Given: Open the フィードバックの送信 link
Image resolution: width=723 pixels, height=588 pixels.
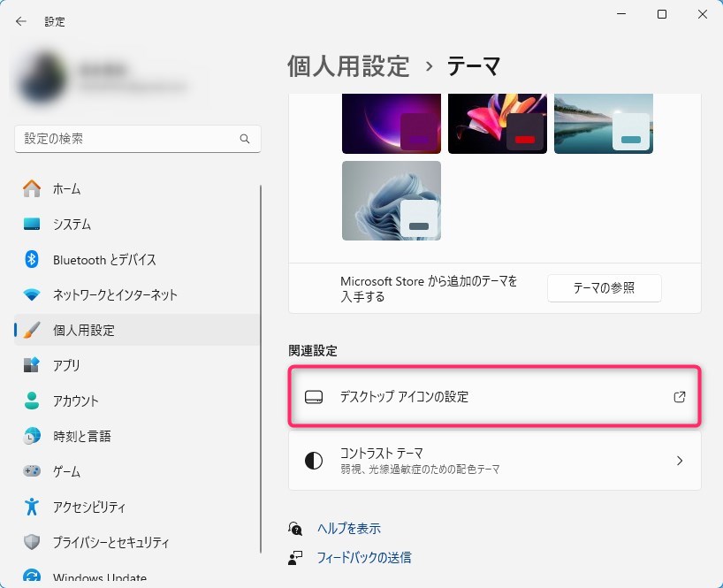Looking at the screenshot, I should [x=363, y=558].
